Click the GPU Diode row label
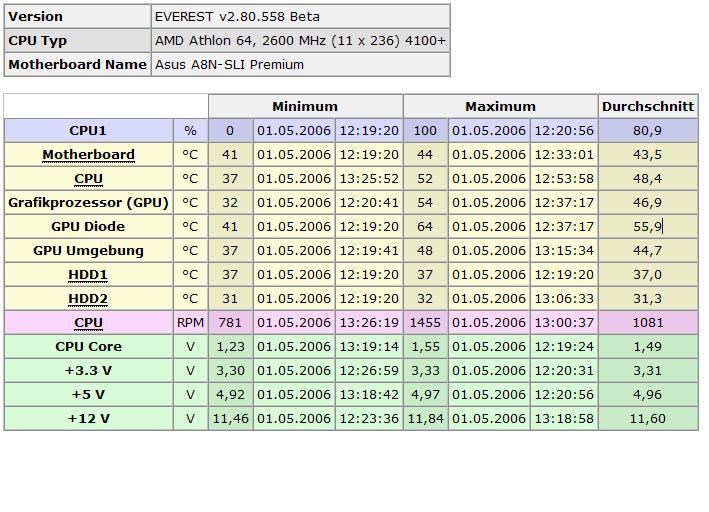The image size is (709, 512). [x=89, y=227]
